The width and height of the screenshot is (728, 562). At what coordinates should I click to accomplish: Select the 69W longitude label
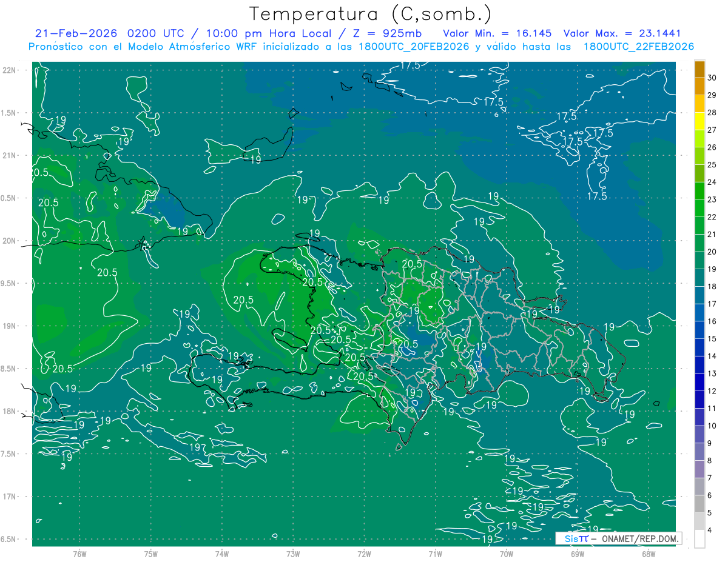pyautogui.click(x=577, y=554)
